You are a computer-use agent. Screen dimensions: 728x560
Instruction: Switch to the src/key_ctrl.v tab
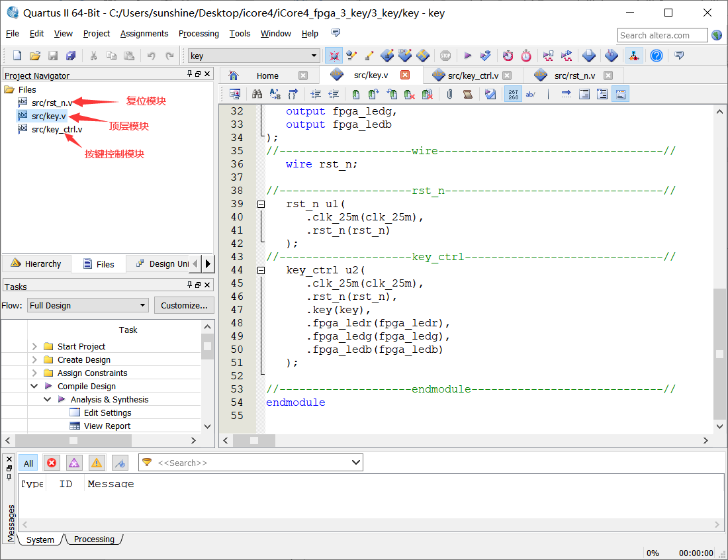coord(472,75)
